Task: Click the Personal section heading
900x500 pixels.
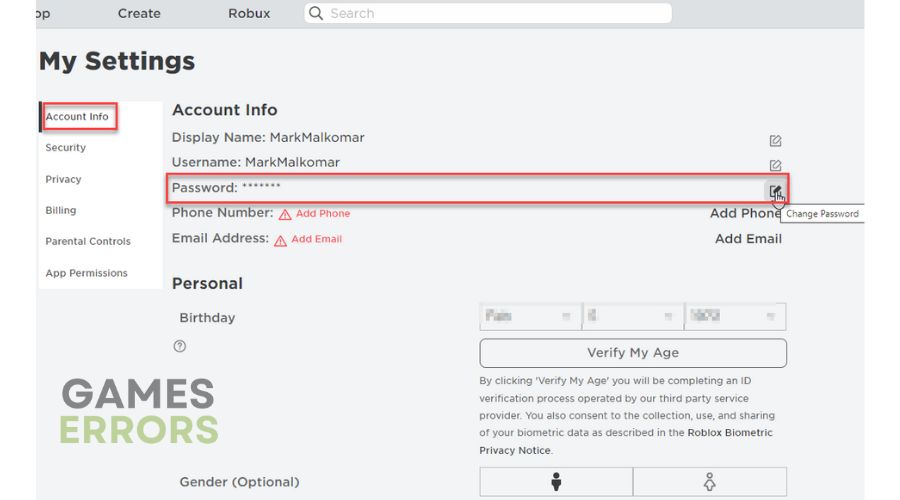Action: tap(207, 284)
